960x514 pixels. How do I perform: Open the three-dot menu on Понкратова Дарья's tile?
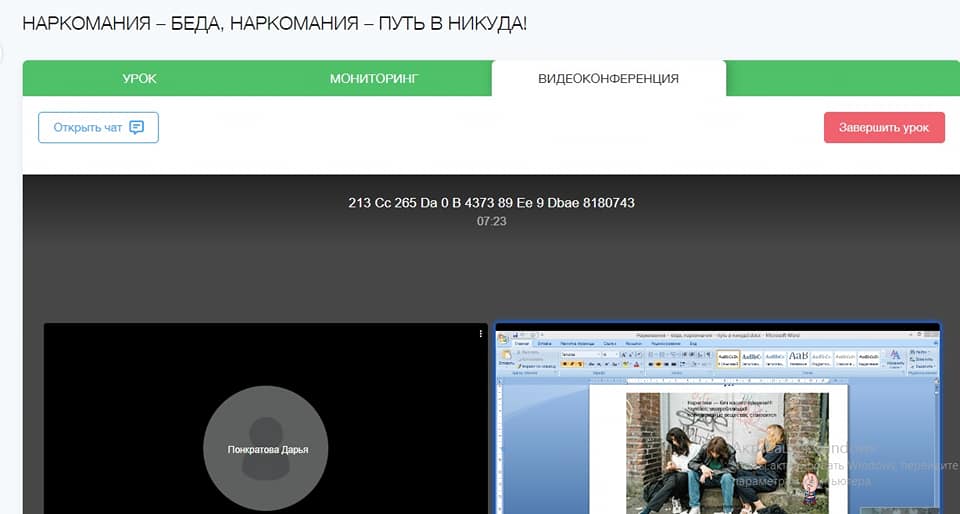481,333
